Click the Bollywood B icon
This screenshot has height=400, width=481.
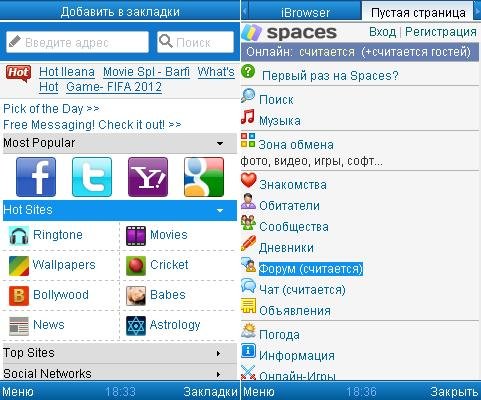coord(19,296)
